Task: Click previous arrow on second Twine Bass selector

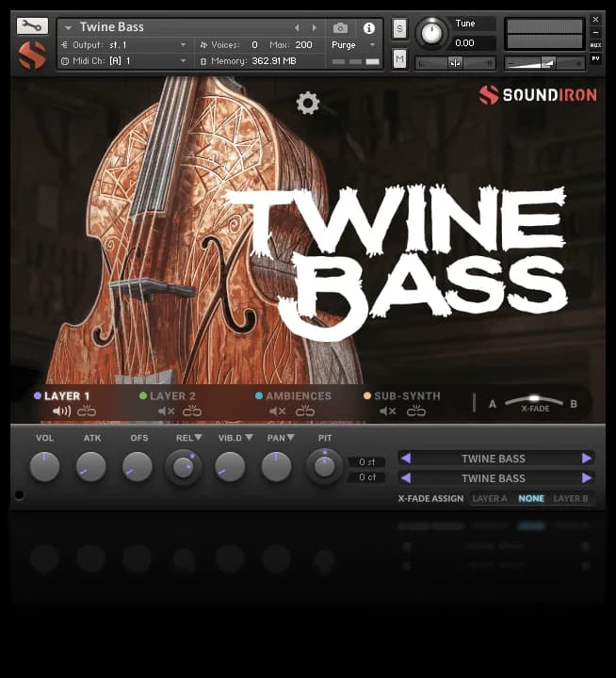Action: coord(406,477)
